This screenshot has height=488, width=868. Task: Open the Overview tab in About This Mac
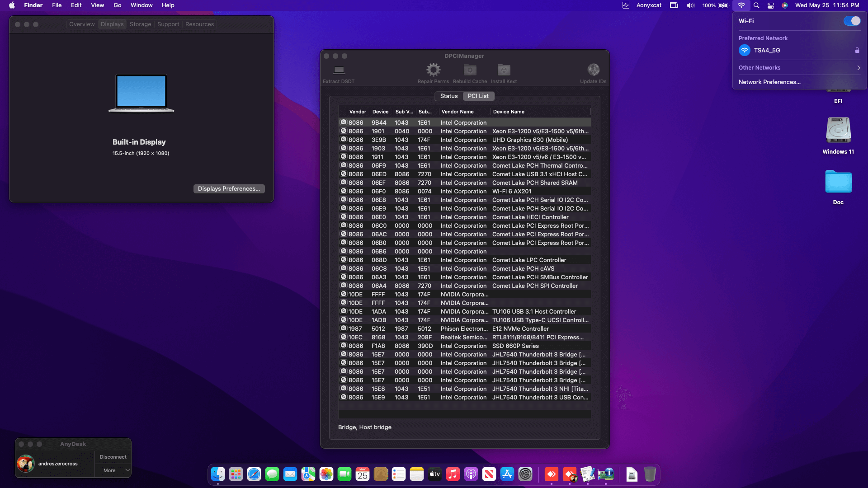coord(82,24)
